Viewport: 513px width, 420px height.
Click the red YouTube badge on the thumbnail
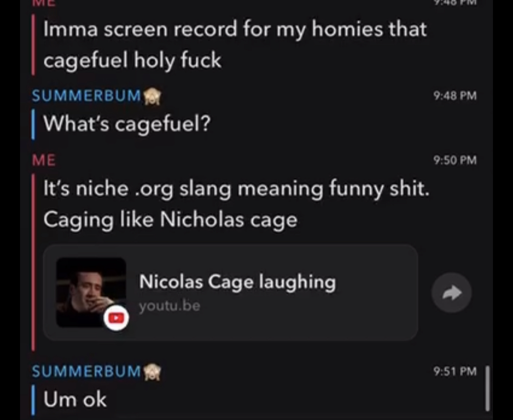[116, 318]
